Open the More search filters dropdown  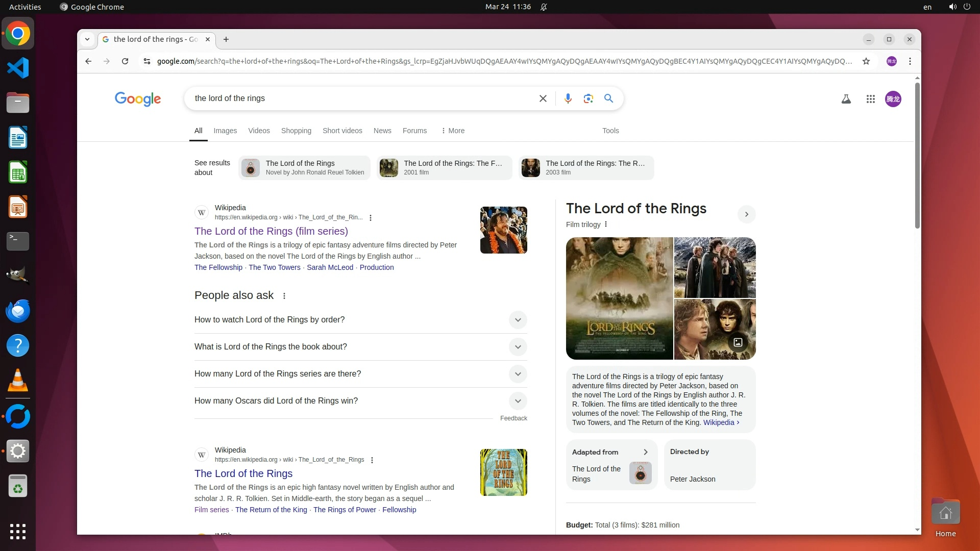tap(452, 131)
